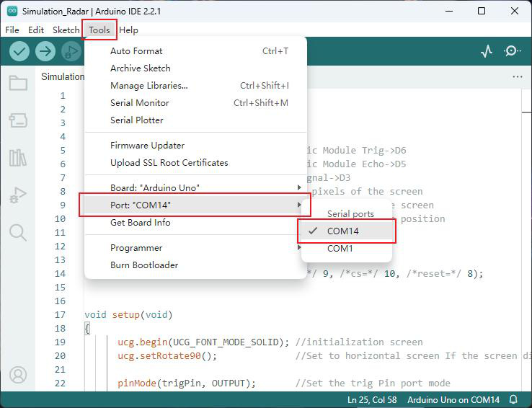Viewport: 532px width, 408px height.
Task: Click the Verify checkmark button
Action: click(x=19, y=51)
